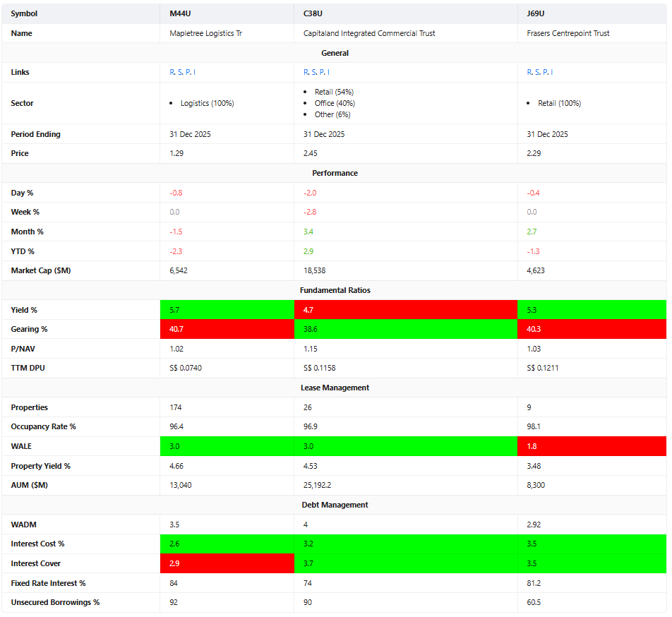Click the Retail (54%) sector item
672x617 pixels.
tap(334, 92)
